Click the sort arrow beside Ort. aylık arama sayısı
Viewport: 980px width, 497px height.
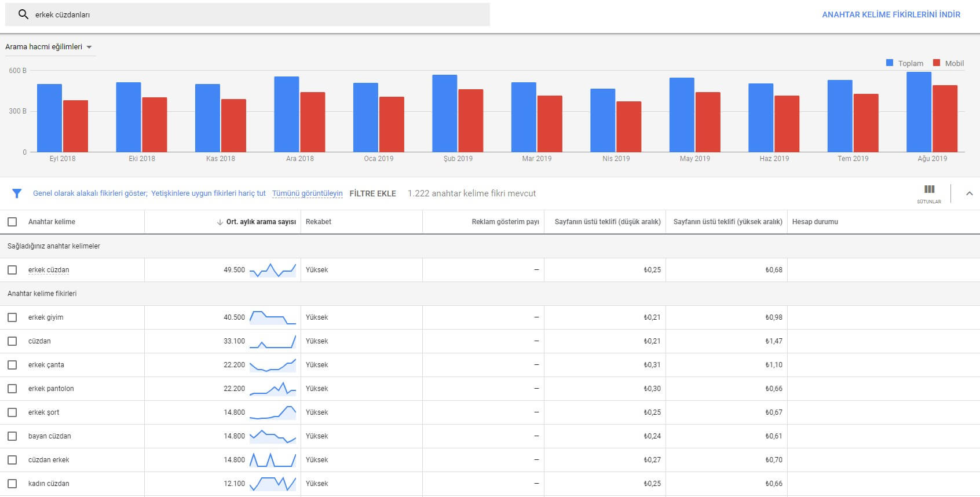tap(220, 222)
